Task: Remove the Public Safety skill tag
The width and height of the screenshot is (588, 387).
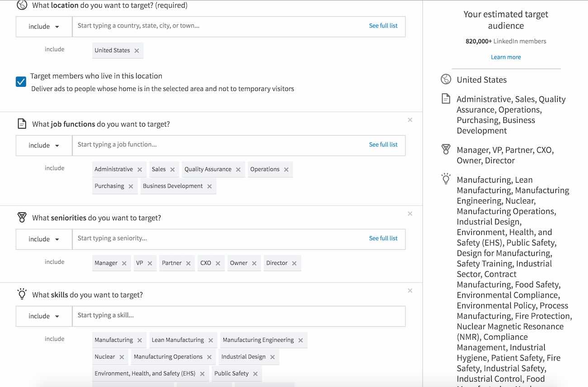Action: [256, 374]
